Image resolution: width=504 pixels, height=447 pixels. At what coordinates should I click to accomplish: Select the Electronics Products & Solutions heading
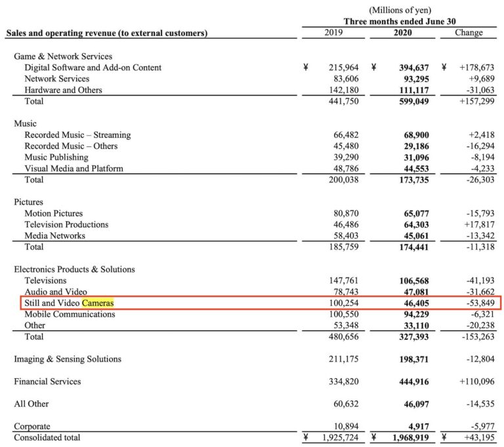(x=74, y=269)
